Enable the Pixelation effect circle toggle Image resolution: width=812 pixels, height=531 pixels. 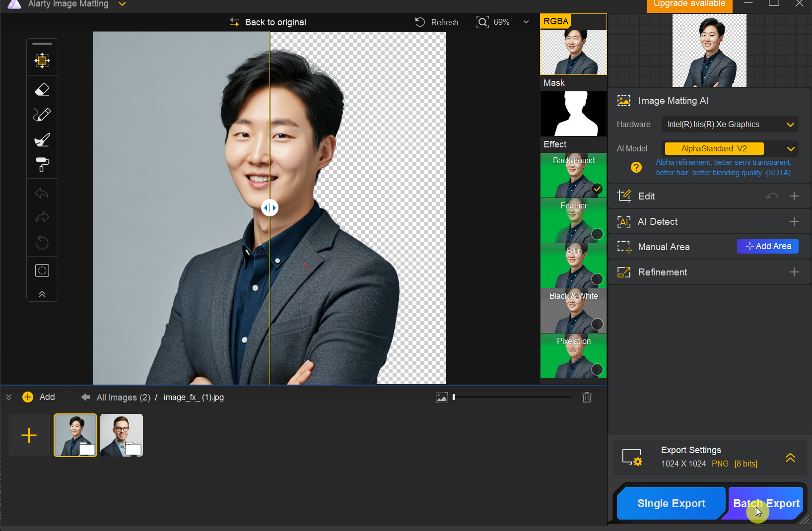tap(598, 370)
